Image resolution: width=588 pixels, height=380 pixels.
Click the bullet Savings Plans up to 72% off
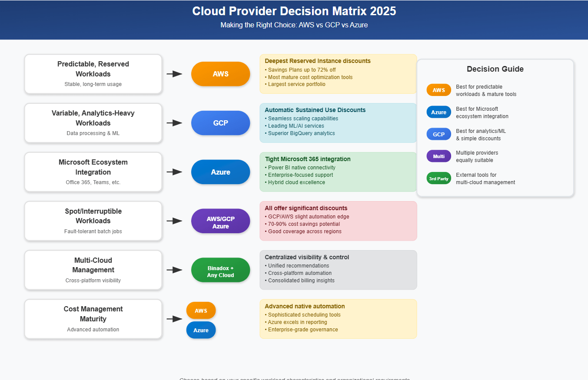(x=300, y=69)
